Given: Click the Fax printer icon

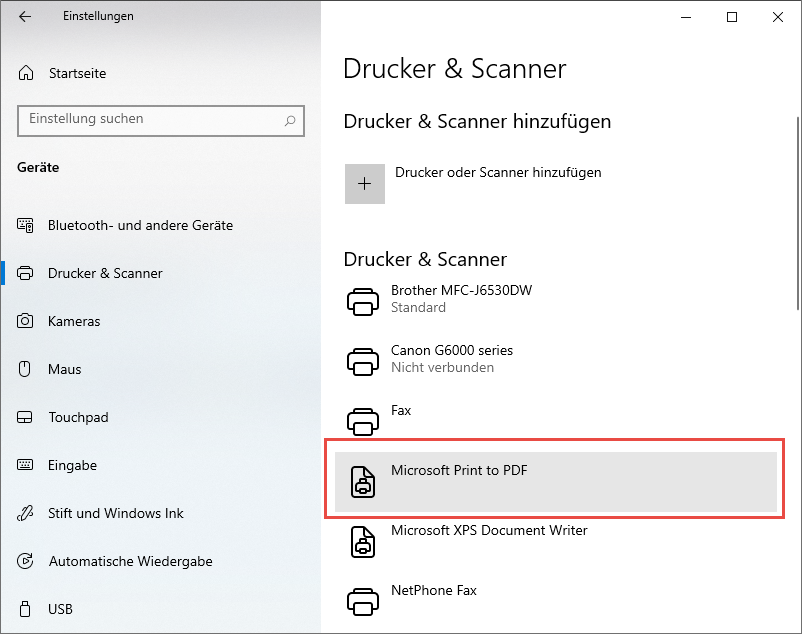Looking at the screenshot, I should [361, 420].
